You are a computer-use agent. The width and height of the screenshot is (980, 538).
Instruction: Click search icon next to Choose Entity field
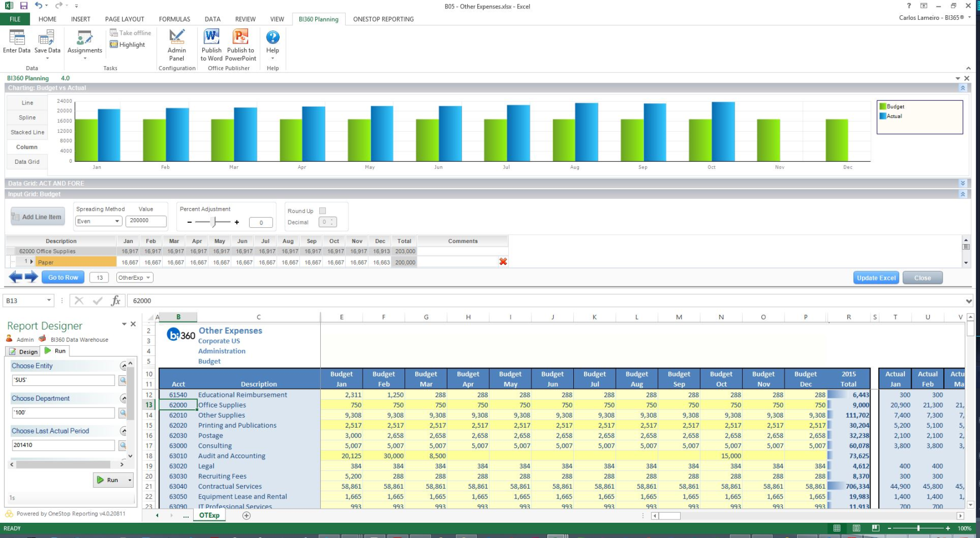[122, 380]
